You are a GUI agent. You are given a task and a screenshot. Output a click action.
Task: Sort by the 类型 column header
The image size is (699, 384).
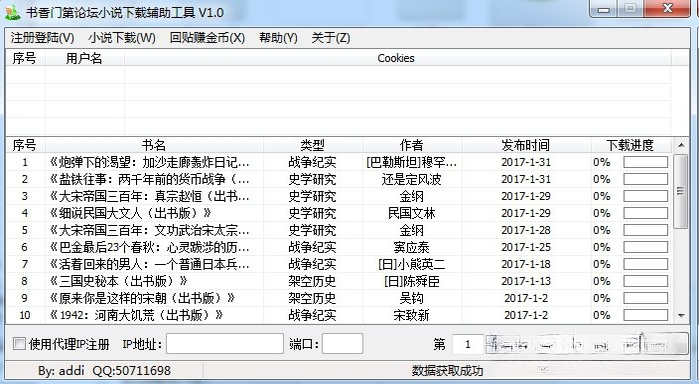pos(312,145)
